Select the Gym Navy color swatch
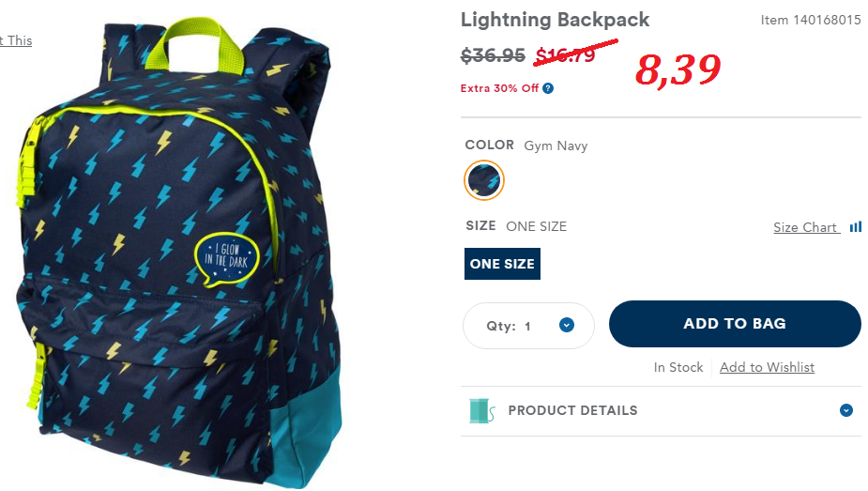The image size is (868, 491). (484, 180)
